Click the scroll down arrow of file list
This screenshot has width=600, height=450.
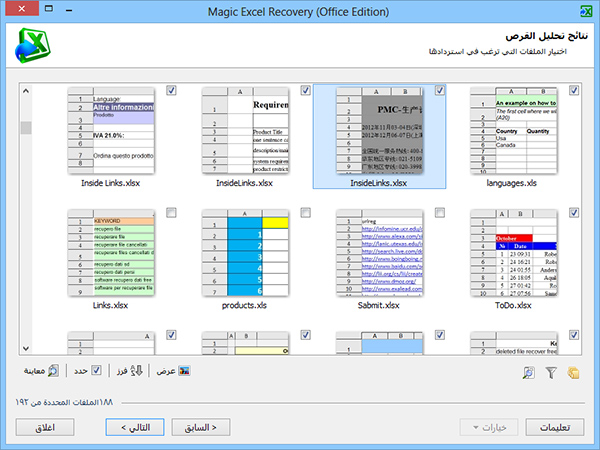coord(26,349)
